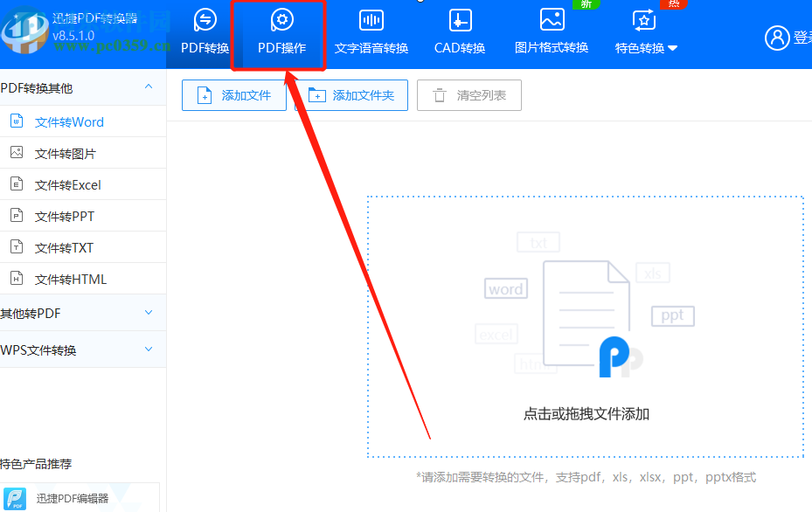The width and height of the screenshot is (812, 512).
Task: Select the 文件转图片 conversion icon
Action: click(16, 152)
